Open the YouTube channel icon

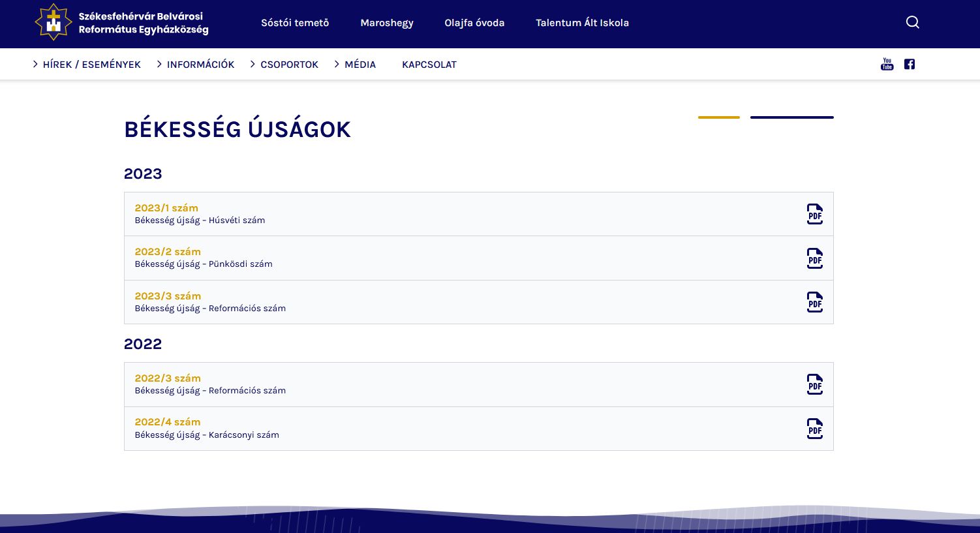(887, 64)
